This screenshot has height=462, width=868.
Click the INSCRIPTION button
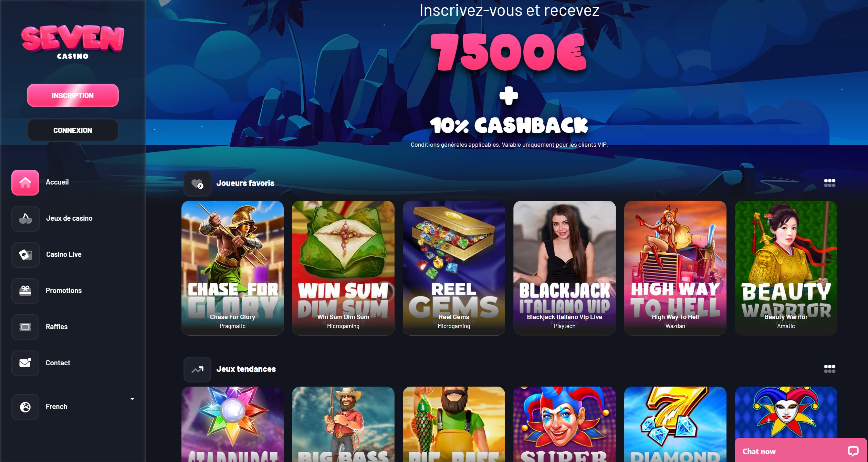pos(73,95)
